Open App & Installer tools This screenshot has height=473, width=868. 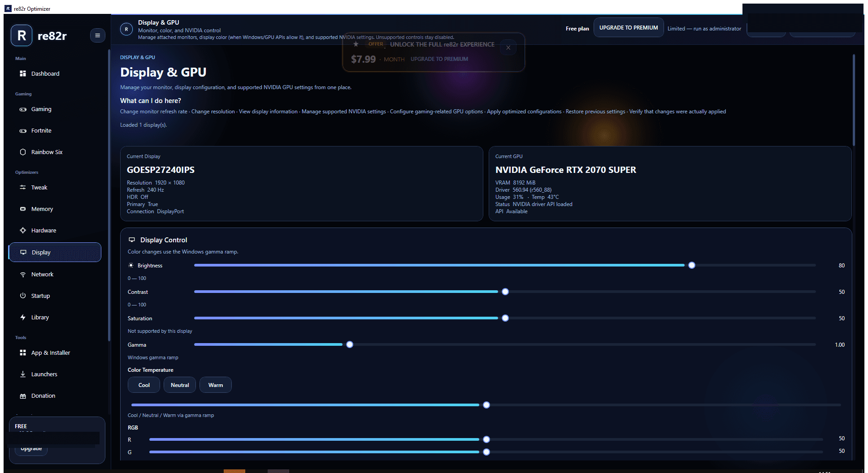(55, 353)
